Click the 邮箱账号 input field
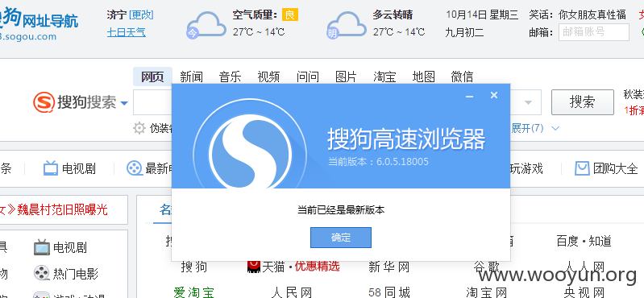The image size is (644, 298). click(593, 32)
